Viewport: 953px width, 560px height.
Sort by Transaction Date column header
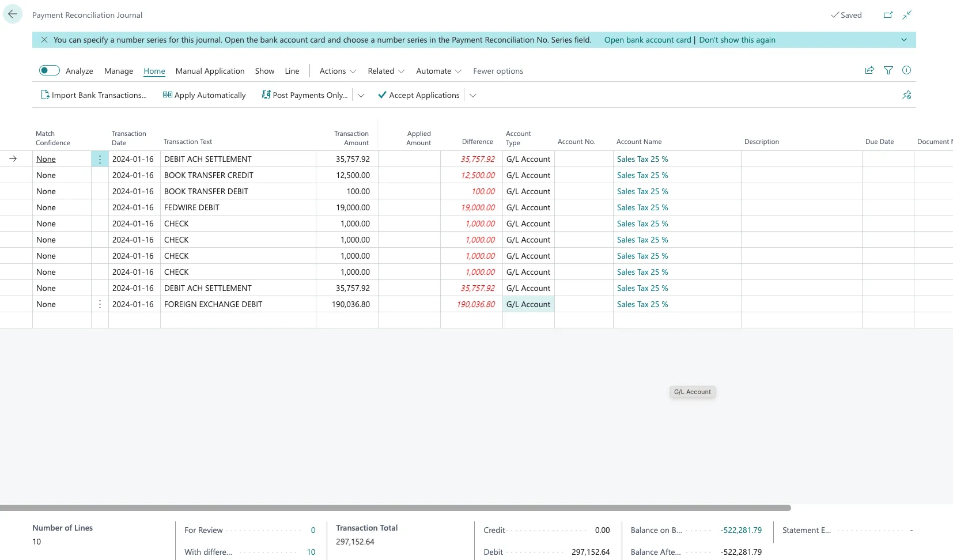click(x=129, y=138)
